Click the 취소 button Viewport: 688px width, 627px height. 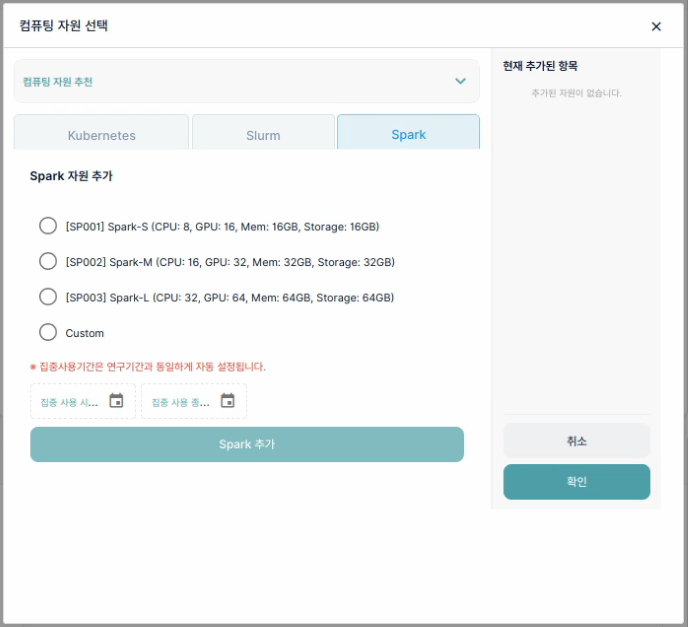577,441
